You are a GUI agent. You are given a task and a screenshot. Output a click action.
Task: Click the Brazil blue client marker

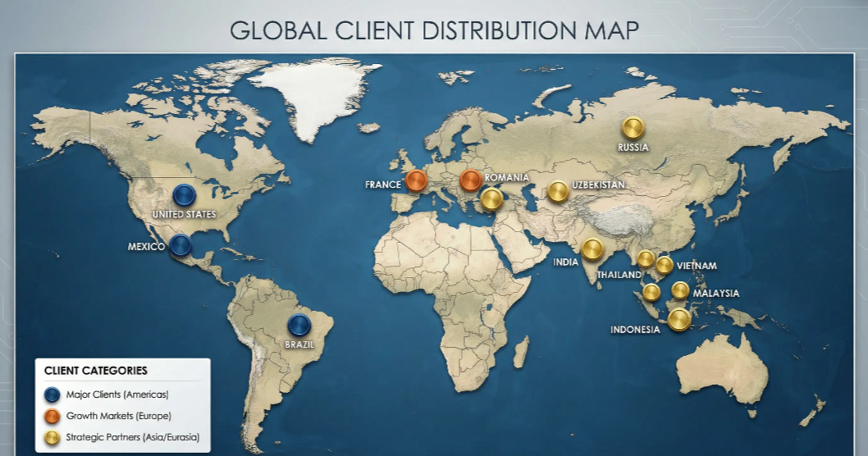tap(299, 325)
